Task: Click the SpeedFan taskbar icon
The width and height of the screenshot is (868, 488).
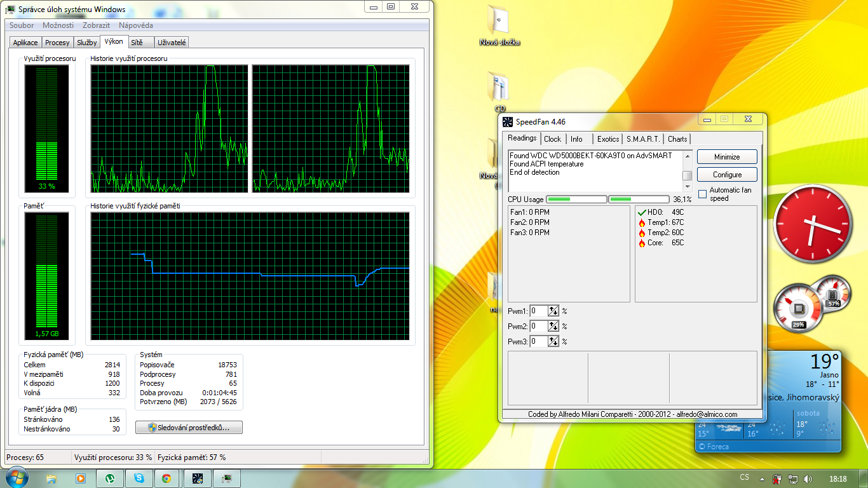Action: pos(197,478)
